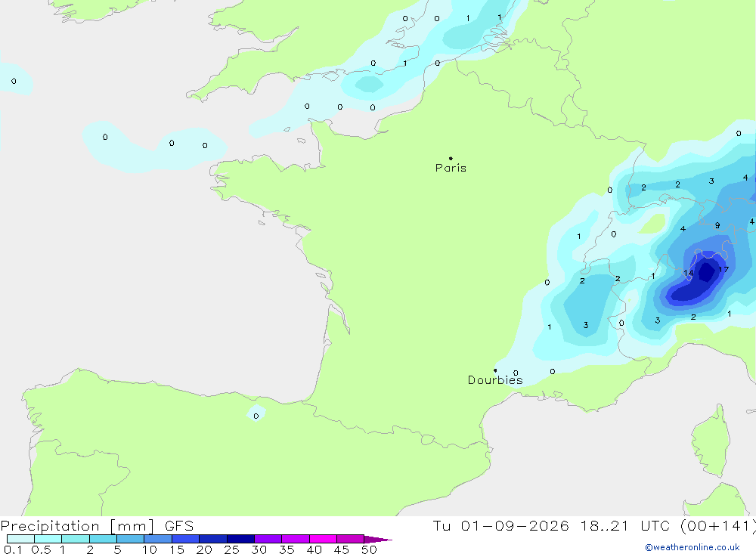The height and width of the screenshot is (554, 756).
Task: Click the Paris city label
Action: tap(451, 168)
